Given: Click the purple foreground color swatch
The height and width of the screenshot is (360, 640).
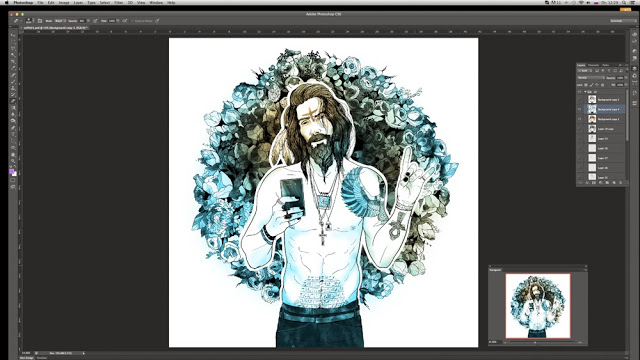Looking at the screenshot, I should click(11, 171).
